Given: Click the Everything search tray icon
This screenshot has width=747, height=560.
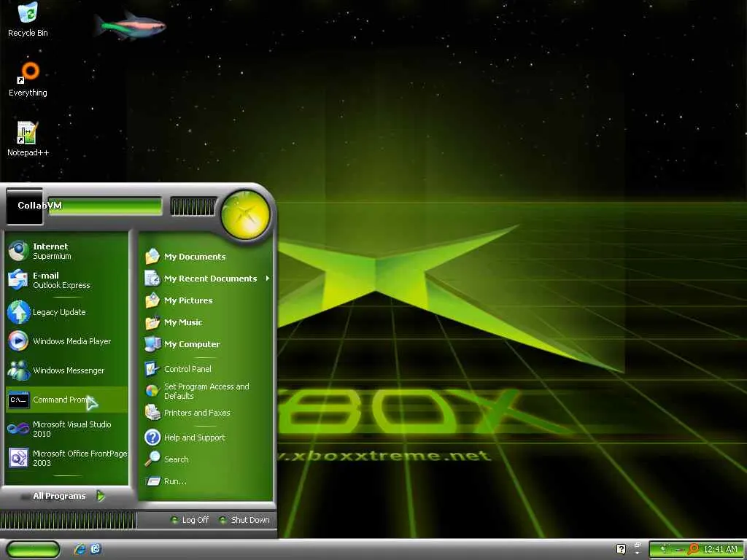Looking at the screenshot, I should (694, 550).
